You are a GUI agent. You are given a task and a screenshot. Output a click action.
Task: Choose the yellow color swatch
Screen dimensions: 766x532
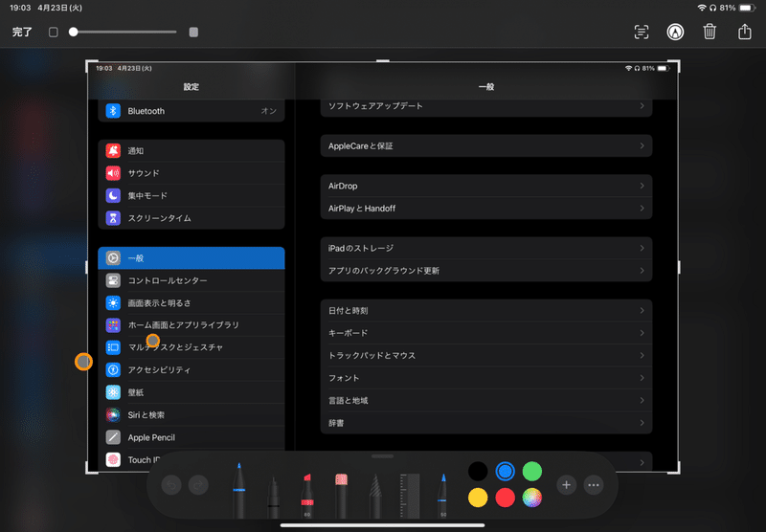tap(478, 498)
